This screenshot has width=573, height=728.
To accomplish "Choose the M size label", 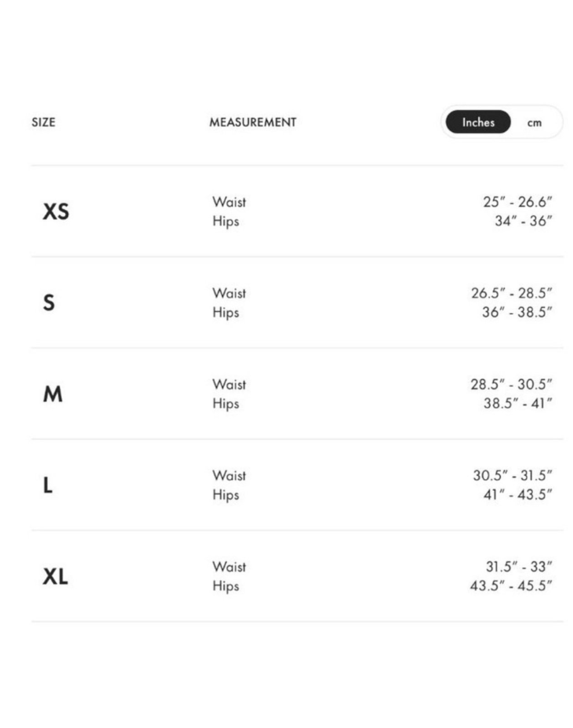I will pos(53,394).
